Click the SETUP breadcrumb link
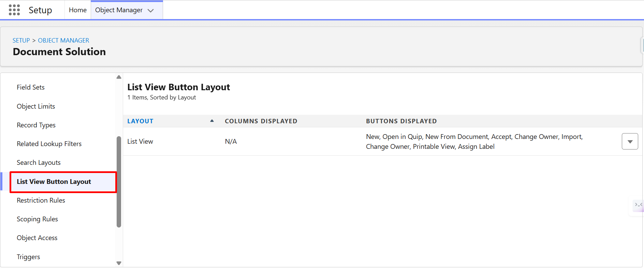The height and width of the screenshot is (268, 644). pos(21,41)
